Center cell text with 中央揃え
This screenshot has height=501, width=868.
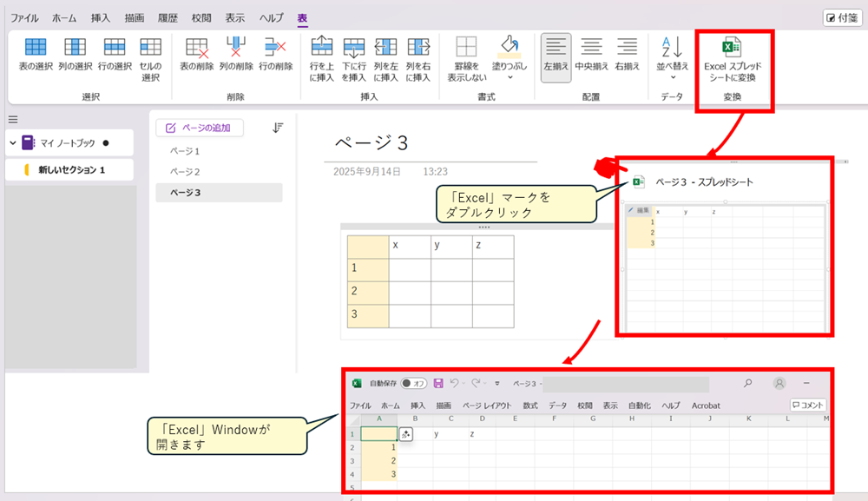coord(591,47)
